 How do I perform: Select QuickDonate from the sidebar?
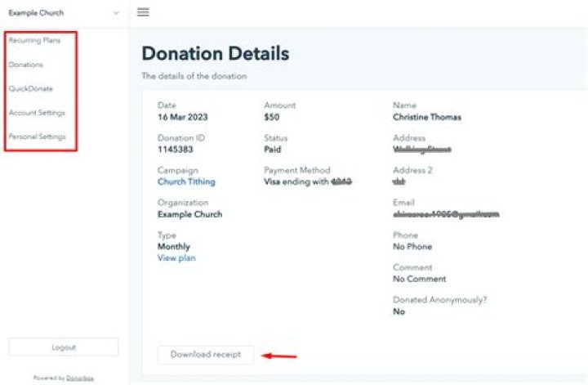tap(30, 88)
